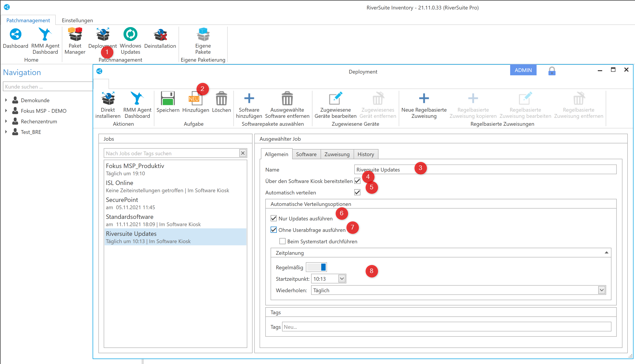Image resolution: width=635 pixels, height=364 pixels.
Task: Select the History tab
Action: click(x=365, y=154)
